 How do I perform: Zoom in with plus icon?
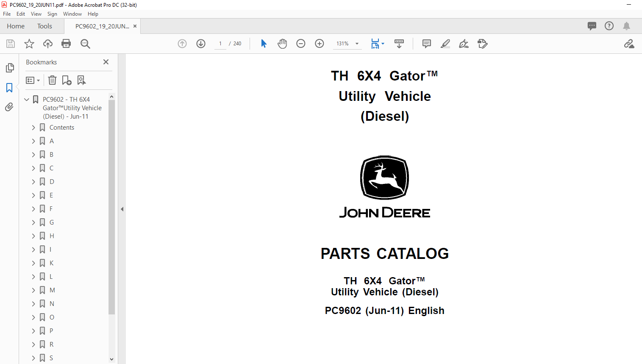(x=320, y=44)
